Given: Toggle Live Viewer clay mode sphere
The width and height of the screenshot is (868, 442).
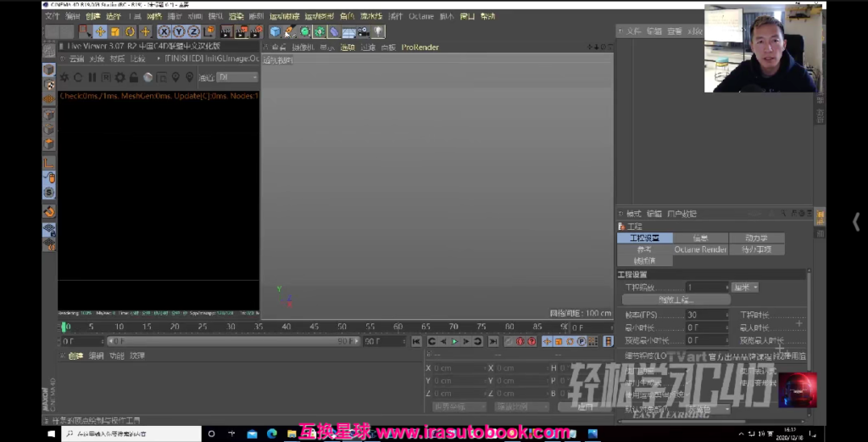Looking at the screenshot, I should coord(147,77).
